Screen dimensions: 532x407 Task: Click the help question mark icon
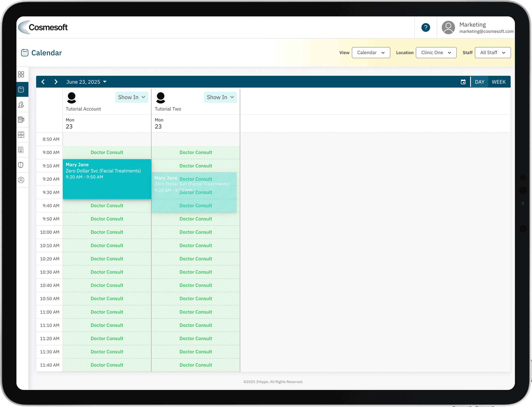[426, 27]
